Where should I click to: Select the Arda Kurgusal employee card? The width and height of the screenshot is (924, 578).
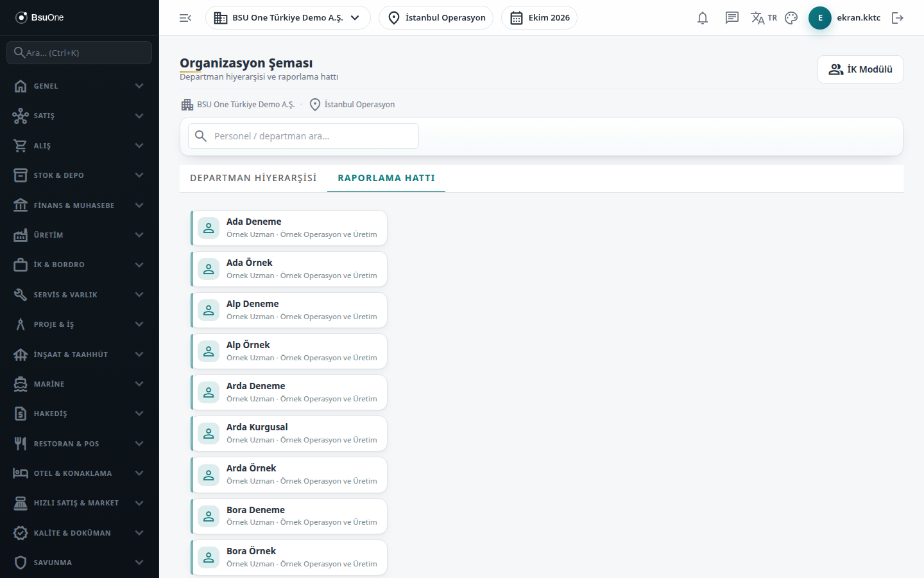(289, 433)
